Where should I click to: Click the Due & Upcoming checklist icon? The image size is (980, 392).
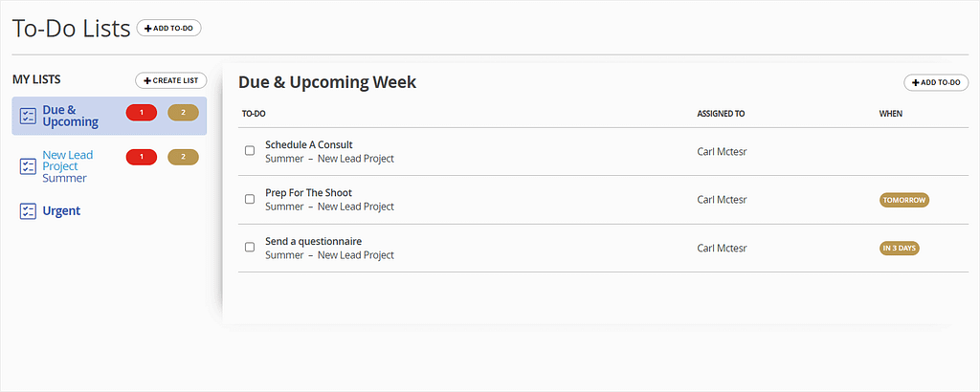[28, 116]
